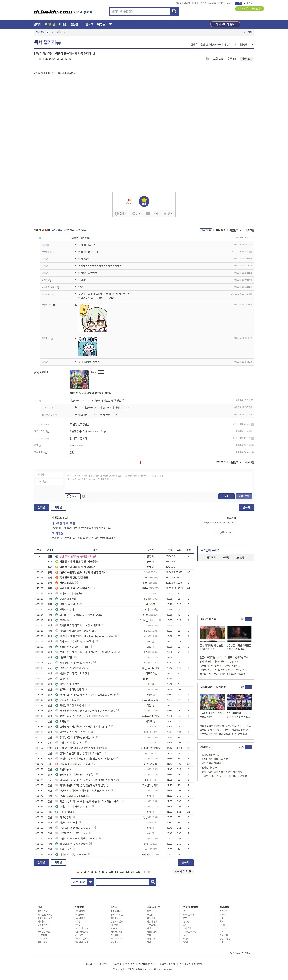This screenshot has width=288, height=980.
Task: Click the 닉네임 input field
Action: pos(49,475)
